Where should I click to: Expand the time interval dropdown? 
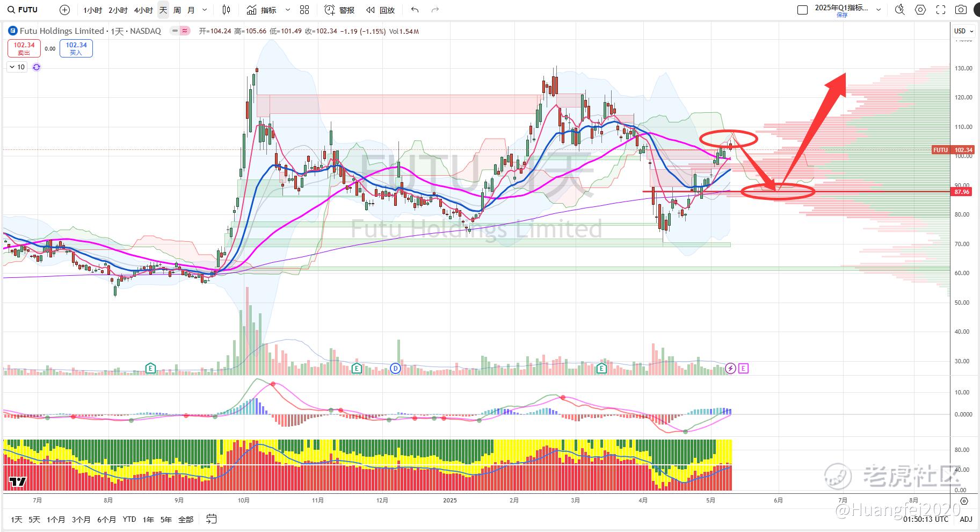pos(205,10)
